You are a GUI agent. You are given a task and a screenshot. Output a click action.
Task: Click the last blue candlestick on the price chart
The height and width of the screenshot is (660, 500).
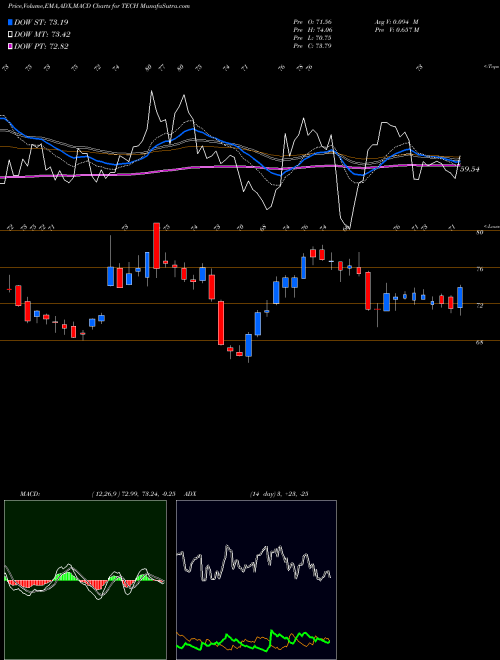pos(460,298)
